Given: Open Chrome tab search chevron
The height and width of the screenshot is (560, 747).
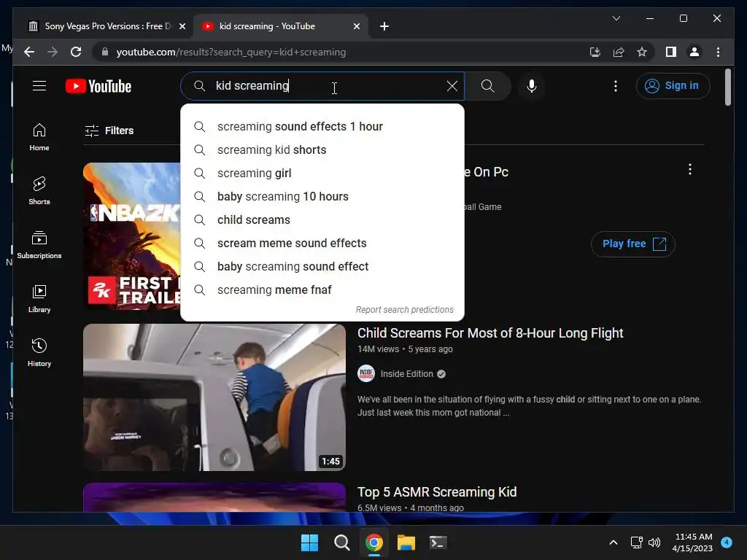Looking at the screenshot, I should 616,18.
